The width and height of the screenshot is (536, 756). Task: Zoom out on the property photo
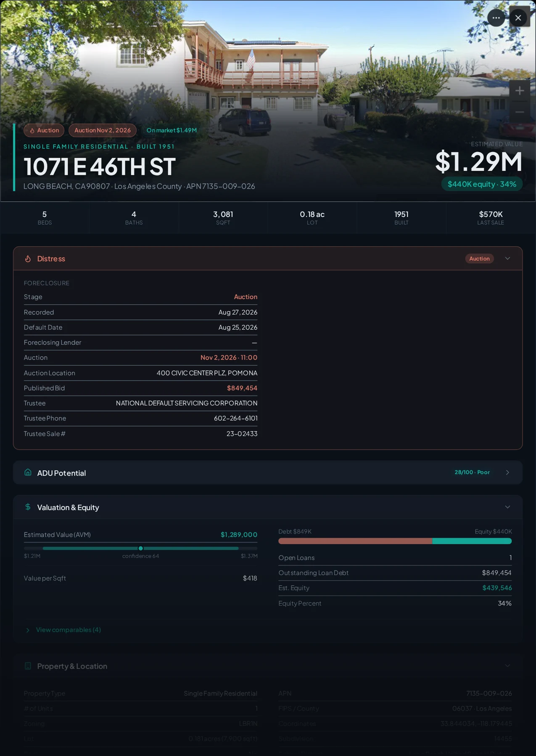[x=520, y=112]
